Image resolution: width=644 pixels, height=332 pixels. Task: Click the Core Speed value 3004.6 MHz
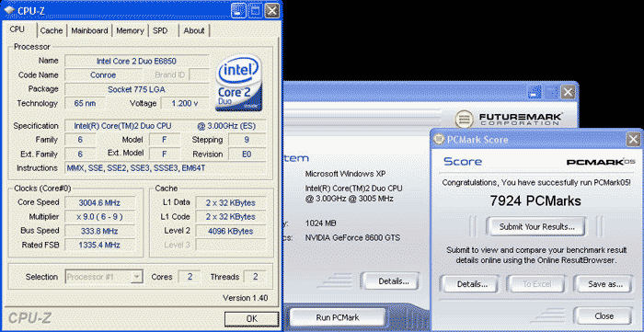(99, 202)
